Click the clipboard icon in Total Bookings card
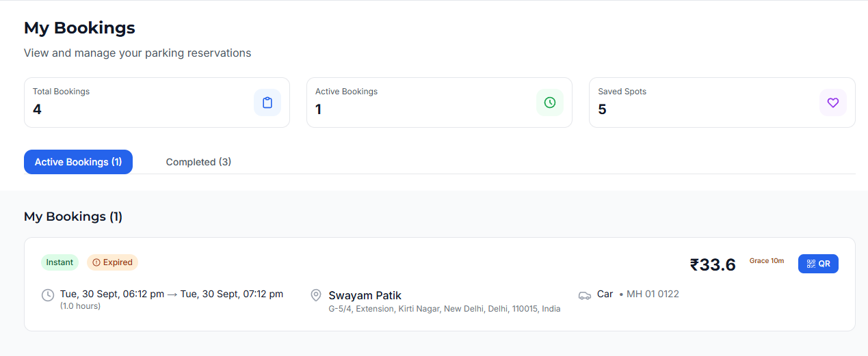Viewport: 868px width, 356px height. tap(267, 102)
